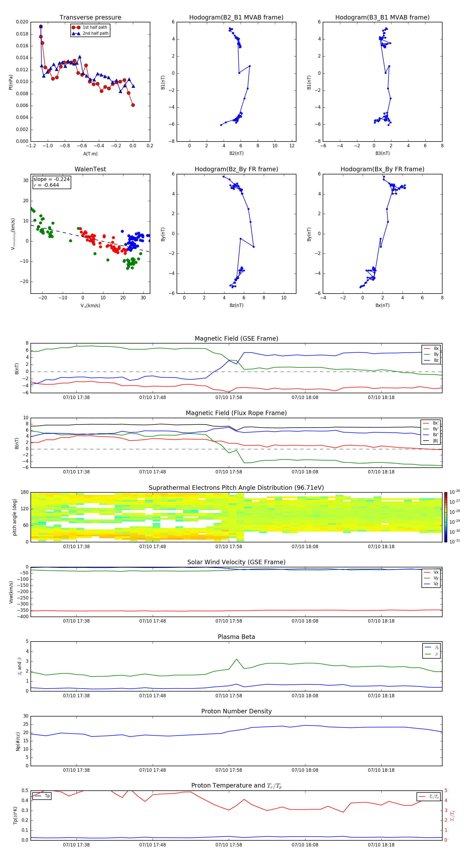Click the "Tp(10^6K)" y-axis label
The height and width of the screenshot is (868, 473).
click(15, 815)
